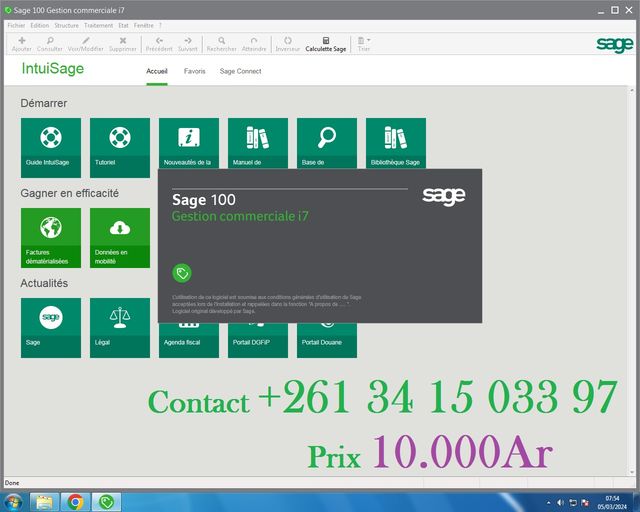Click the scrollbar down arrow
640x512 pixels.
click(x=632, y=472)
